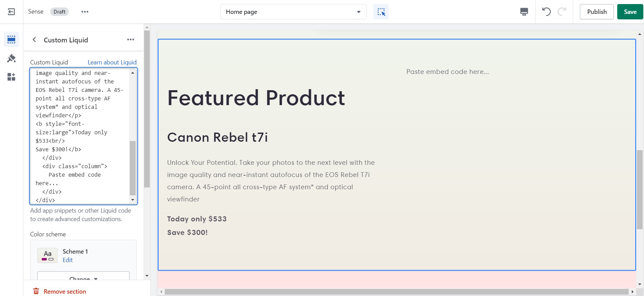Undo the last change
The width and height of the screenshot is (644, 296).
coord(546,12)
